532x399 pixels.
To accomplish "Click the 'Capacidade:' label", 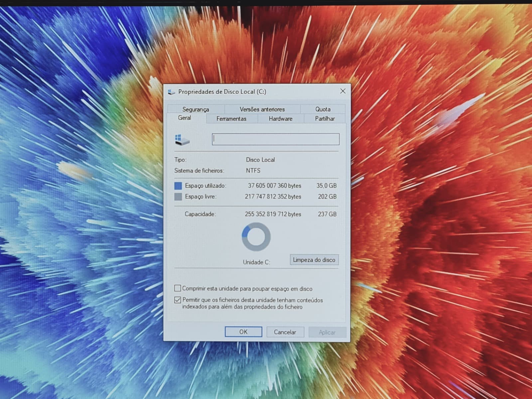I will pyautogui.click(x=200, y=214).
